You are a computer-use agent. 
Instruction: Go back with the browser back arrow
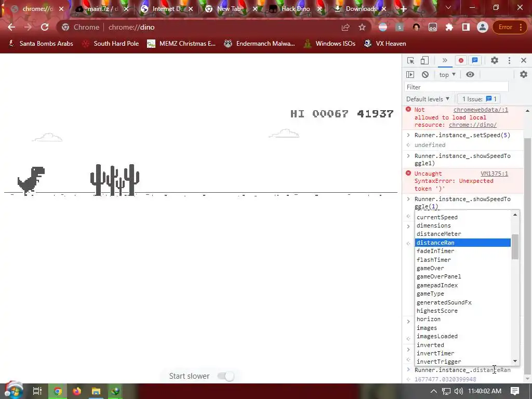[x=11, y=27]
